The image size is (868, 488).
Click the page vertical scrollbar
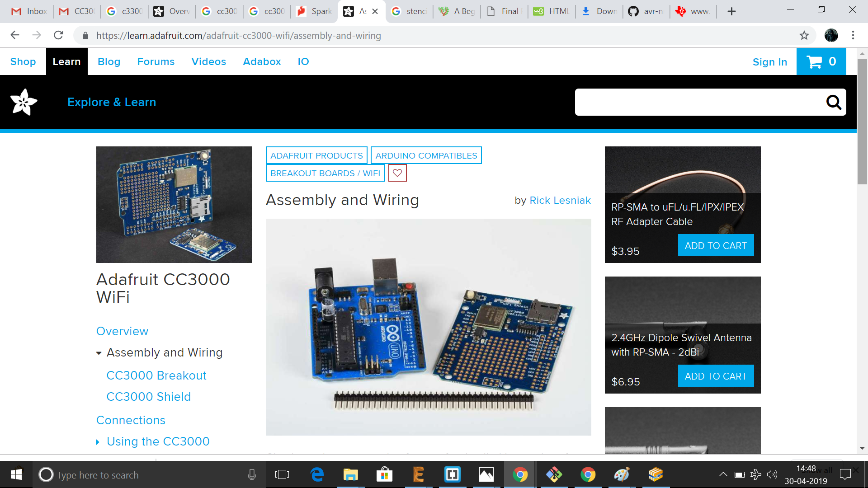[862, 122]
